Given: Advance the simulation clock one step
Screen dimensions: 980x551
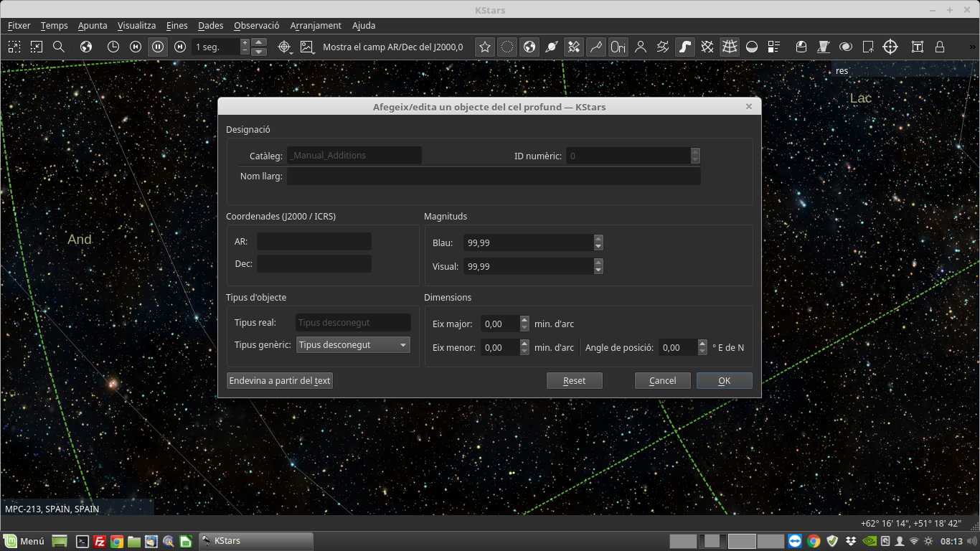Looking at the screenshot, I should [180, 47].
